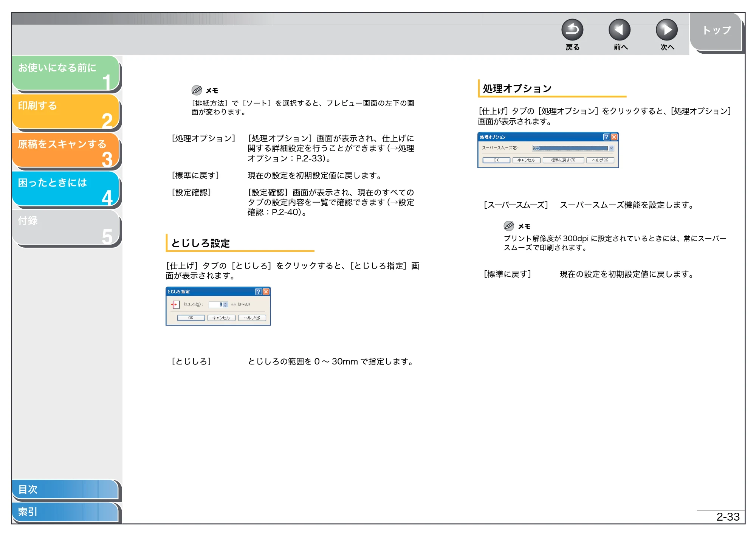Click the とじしろ margin position icon

click(x=175, y=304)
